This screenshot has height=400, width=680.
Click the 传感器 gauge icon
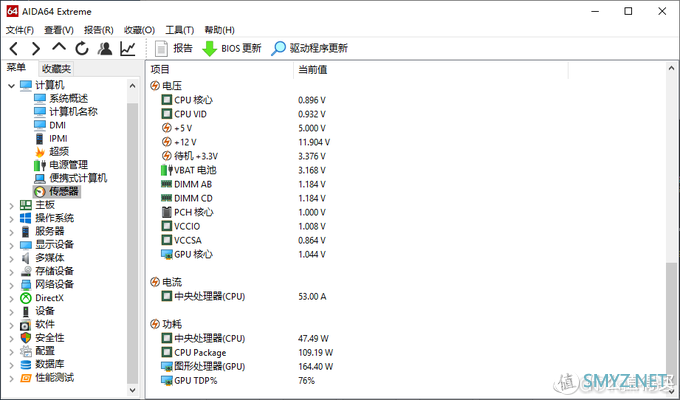point(40,192)
